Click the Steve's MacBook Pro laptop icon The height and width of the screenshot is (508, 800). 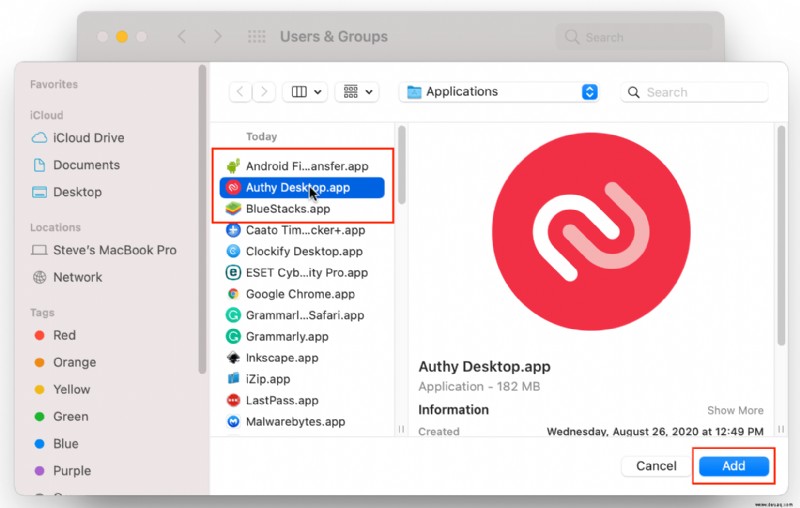coord(39,250)
